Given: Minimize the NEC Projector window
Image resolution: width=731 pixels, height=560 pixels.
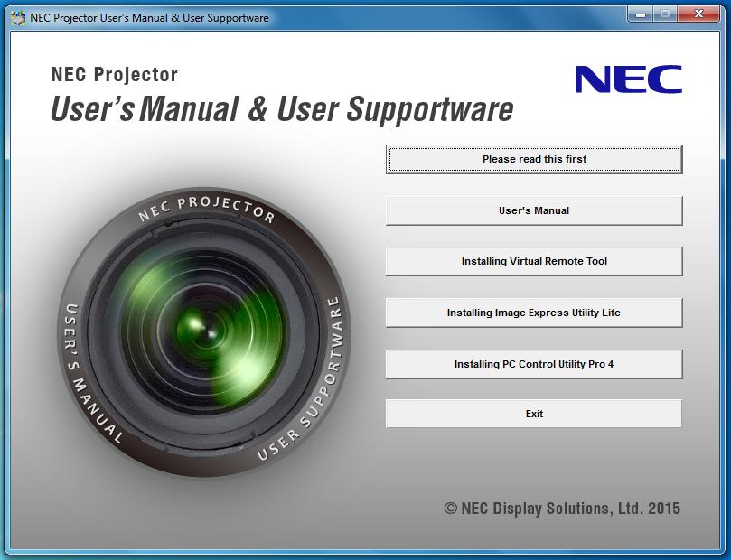Looking at the screenshot, I should point(641,14).
